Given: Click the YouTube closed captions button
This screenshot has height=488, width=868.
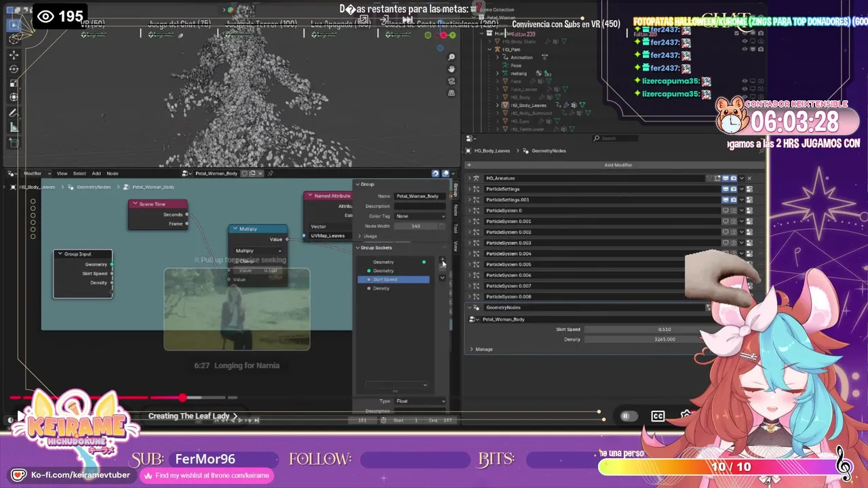Looking at the screenshot, I should (x=658, y=416).
